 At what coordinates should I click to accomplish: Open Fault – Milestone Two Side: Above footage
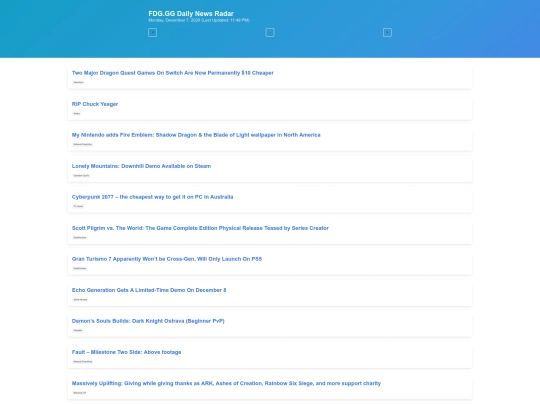tap(126, 352)
